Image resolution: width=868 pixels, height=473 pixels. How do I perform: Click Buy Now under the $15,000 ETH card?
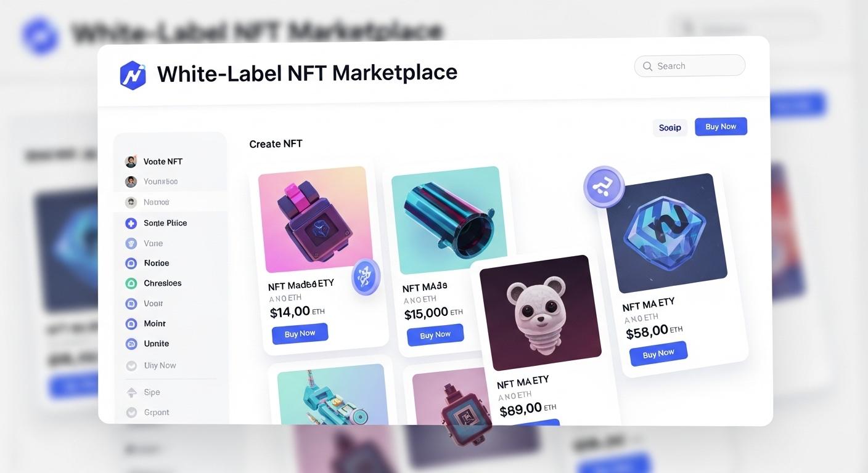435,335
